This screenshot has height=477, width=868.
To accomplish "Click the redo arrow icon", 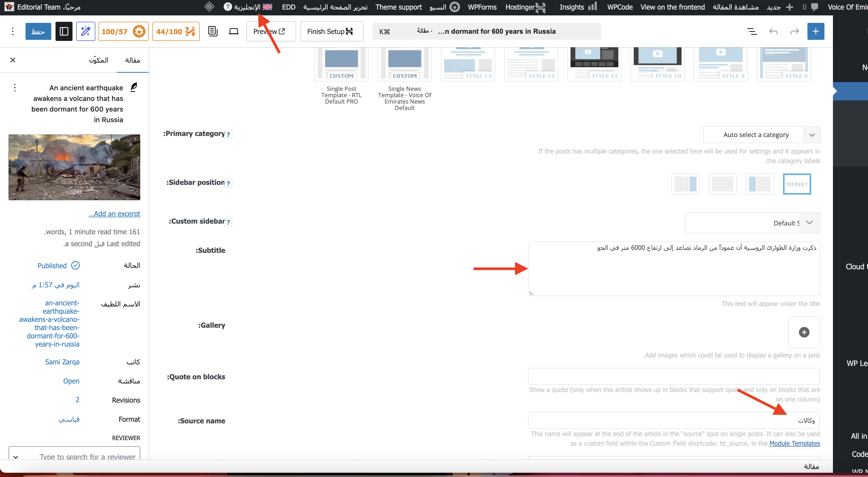I will tap(794, 31).
